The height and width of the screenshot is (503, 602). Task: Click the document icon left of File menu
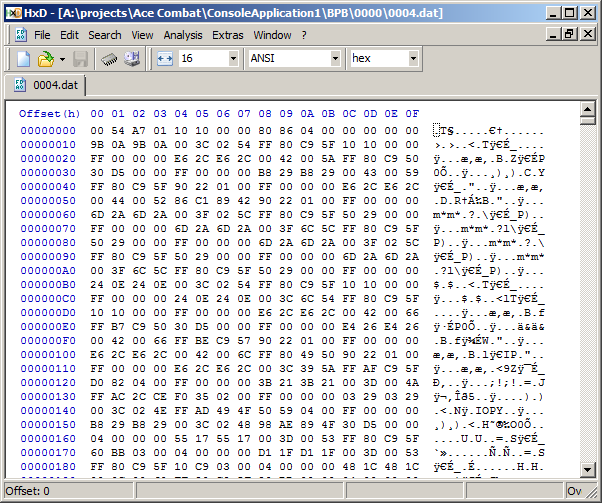click(14, 35)
